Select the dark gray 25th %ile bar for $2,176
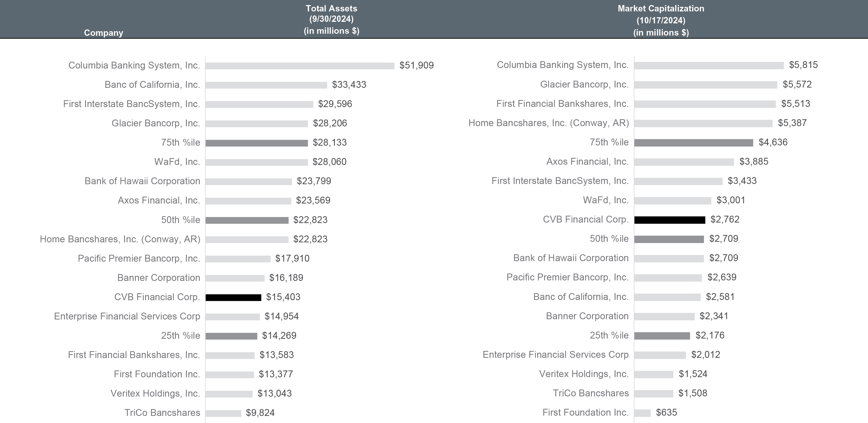868x423 pixels. [662, 336]
